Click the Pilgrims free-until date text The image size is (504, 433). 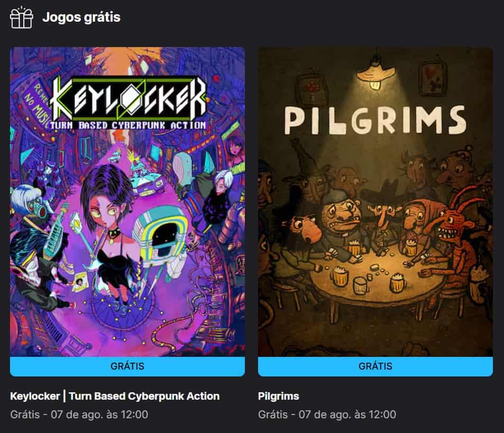327,414
